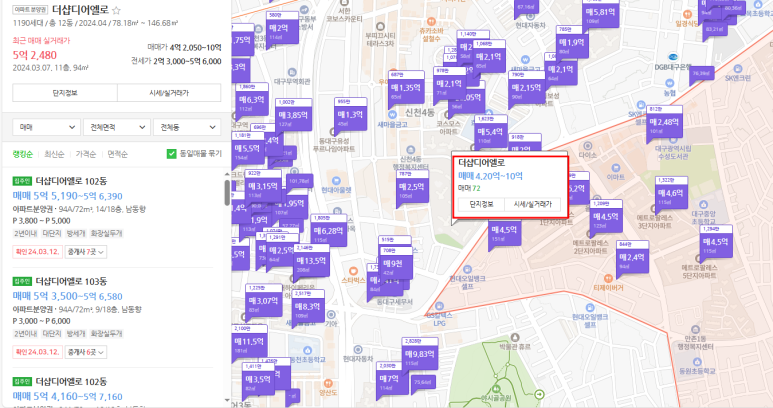Click the 다이소 store icon
The image size is (773, 408).
[587, 146]
